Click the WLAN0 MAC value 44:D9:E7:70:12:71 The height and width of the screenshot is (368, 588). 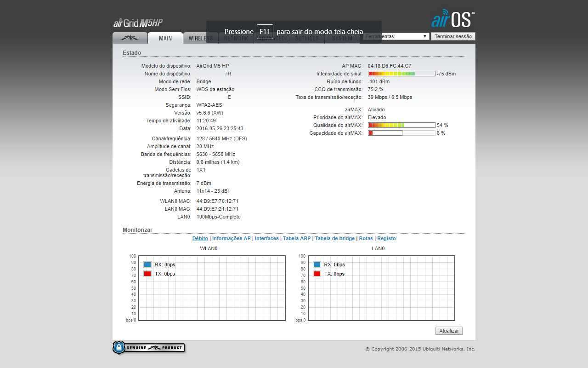click(217, 201)
